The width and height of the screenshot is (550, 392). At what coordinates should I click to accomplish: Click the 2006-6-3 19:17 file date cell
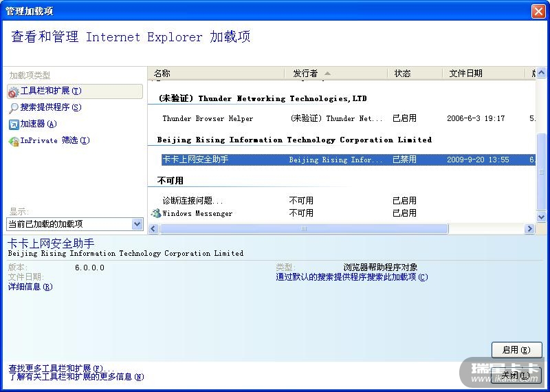[x=476, y=118]
